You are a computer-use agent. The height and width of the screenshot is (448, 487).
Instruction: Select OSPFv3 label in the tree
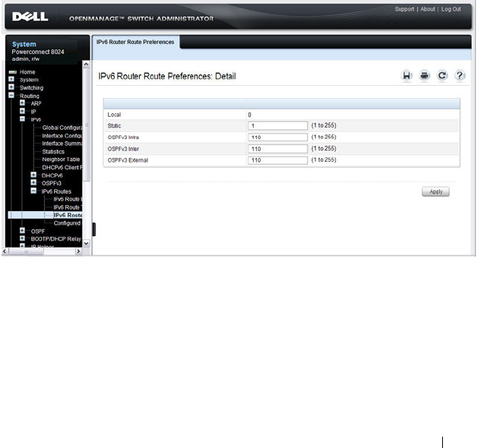click(x=51, y=183)
